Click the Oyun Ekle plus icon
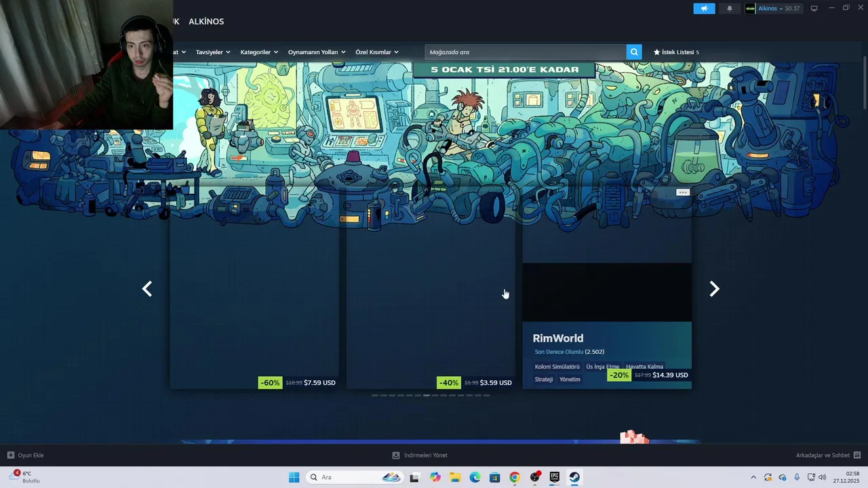This screenshot has height=488, width=868. coord(11,455)
